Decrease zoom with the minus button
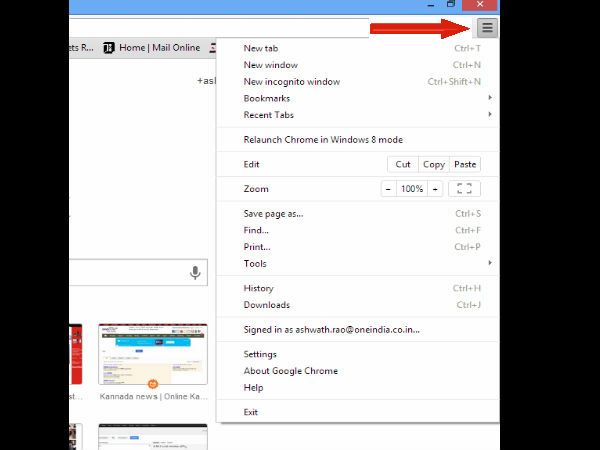This screenshot has width=600, height=450. [x=388, y=189]
